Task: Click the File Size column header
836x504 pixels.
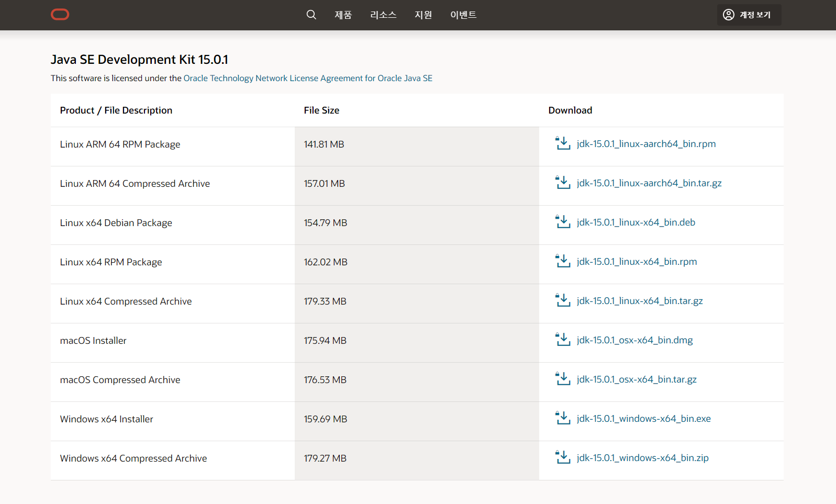Action: [321, 110]
